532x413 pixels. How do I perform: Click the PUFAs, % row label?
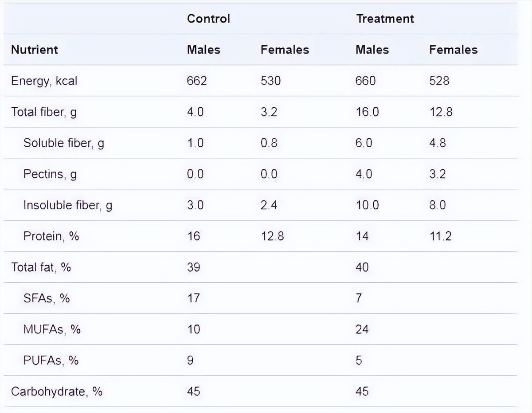pos(51,360)
